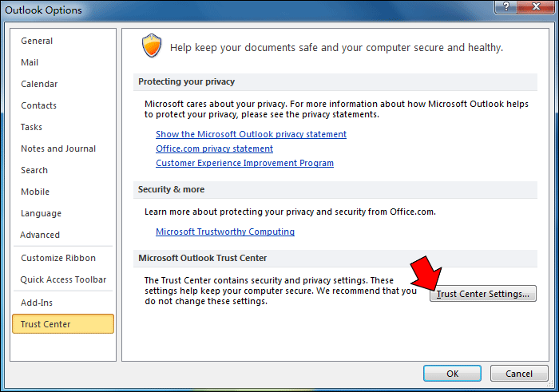Switch to the Mail options category

coord(30,62)
